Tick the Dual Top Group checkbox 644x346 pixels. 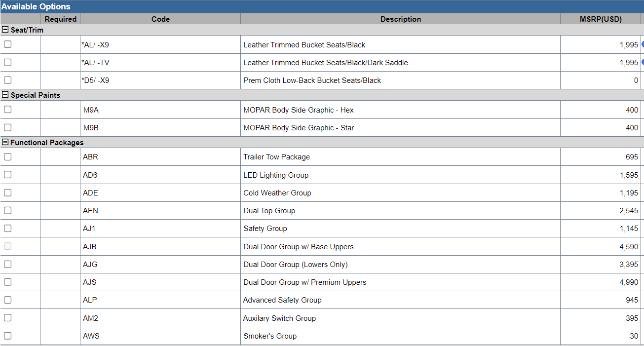[7, 210]
